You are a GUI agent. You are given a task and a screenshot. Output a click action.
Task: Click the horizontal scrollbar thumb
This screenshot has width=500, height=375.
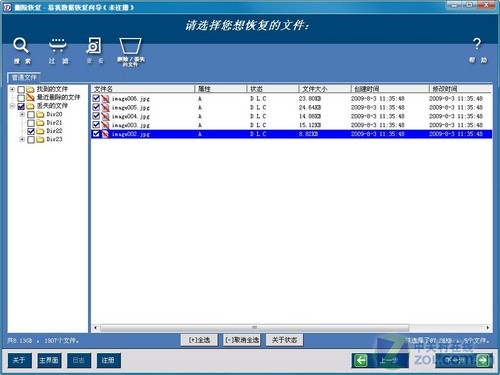255,328
